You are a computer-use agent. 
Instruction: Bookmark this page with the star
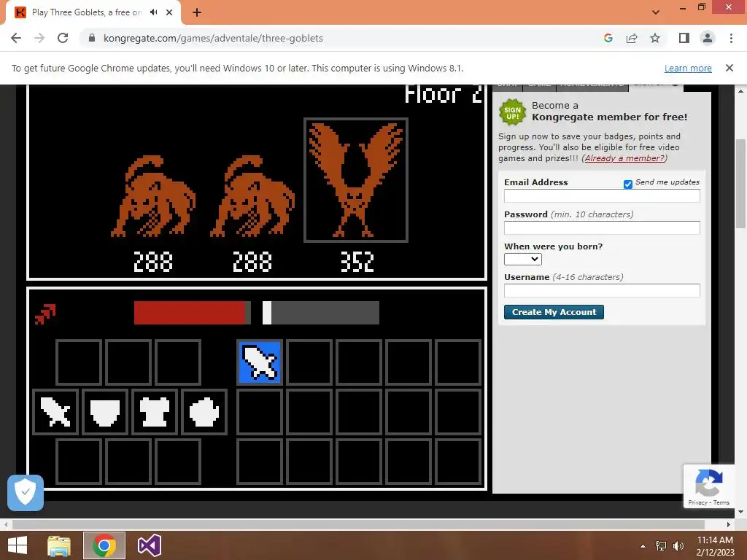(655, 38)
